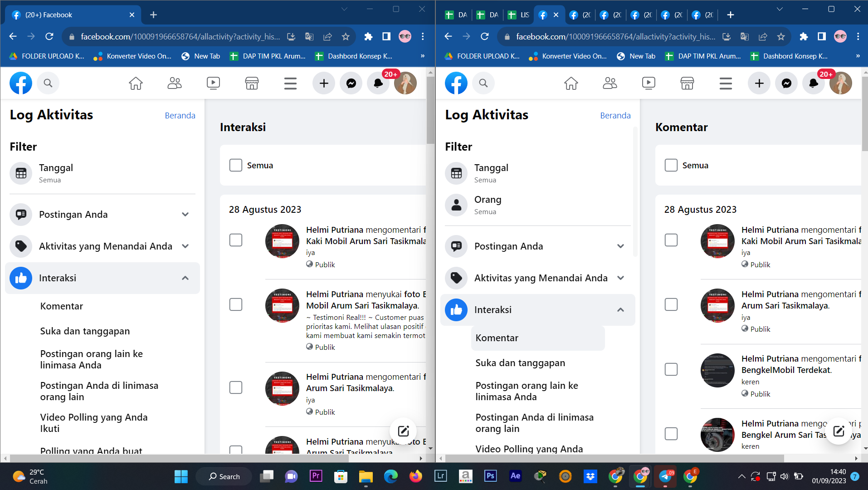The image size is (868, 490).
Task: Open Watch video icon in right window
Action: click(x=649, y=83)
